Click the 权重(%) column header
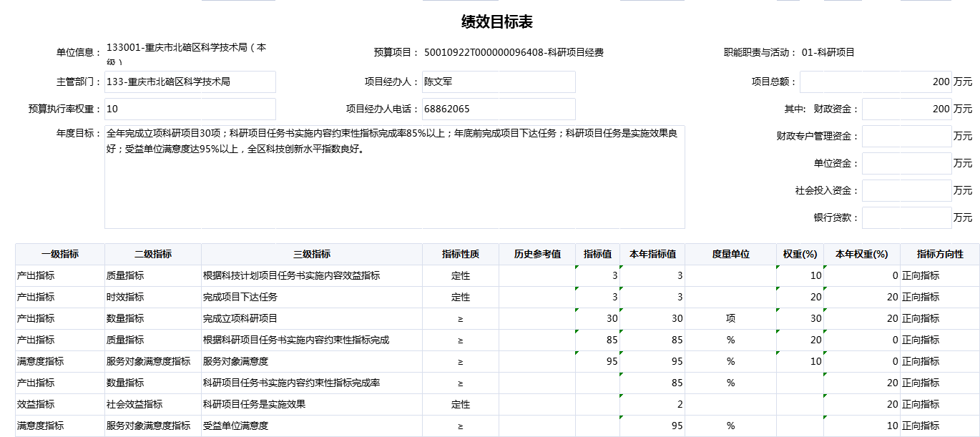The image size is (980, 437). click(800, 254)
